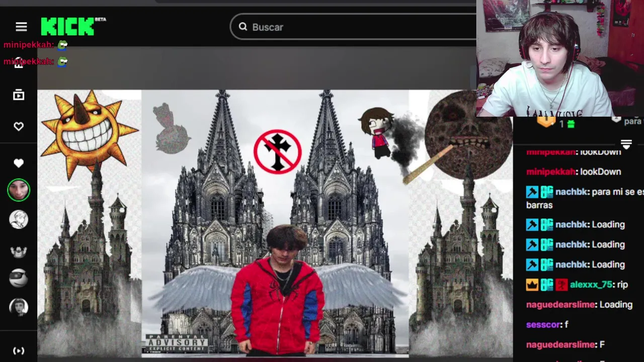Open the sunglasses avatar channel
Image resolution: width=644 pixels, height=362 pixels.
(19, 278)
